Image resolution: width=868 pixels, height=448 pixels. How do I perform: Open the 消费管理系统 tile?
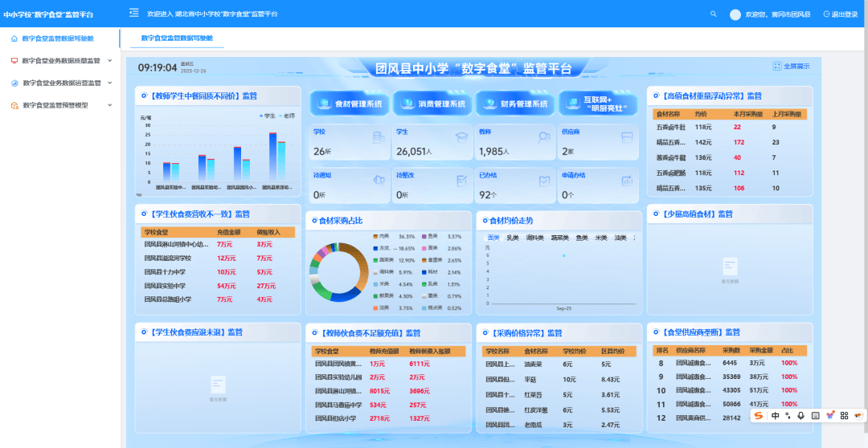433,104
